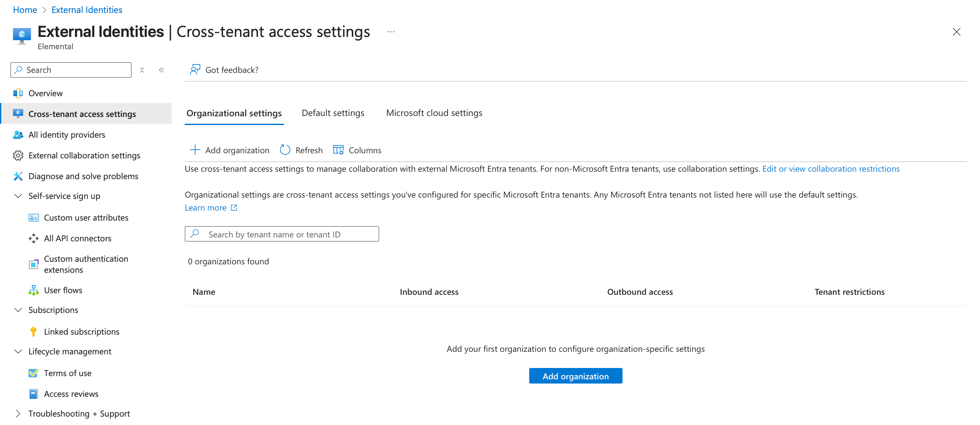Click Add organization in the toolbar
The height and width of the screenshot is (425, 980).
229,150
